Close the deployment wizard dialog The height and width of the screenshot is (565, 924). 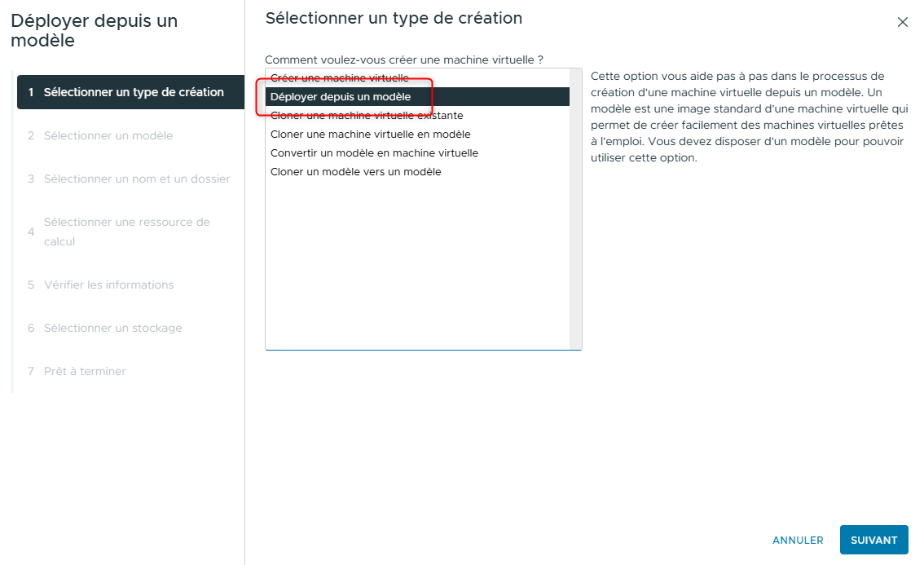coord(903,23)
